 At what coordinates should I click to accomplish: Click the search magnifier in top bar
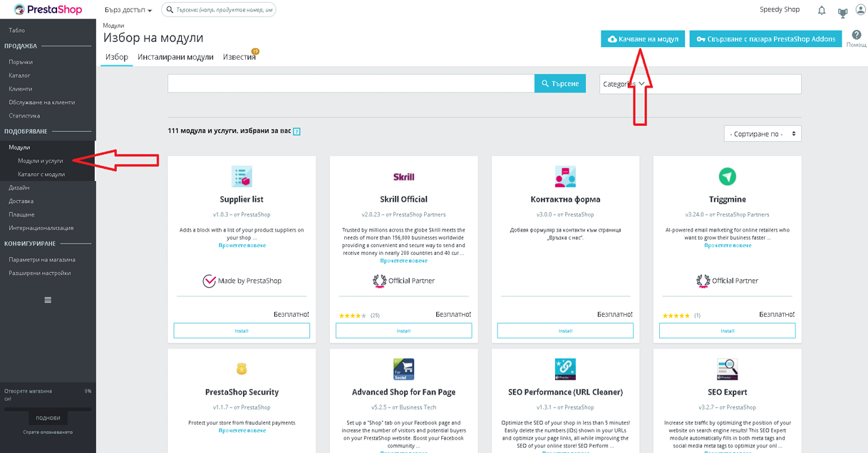pos(168,10)
